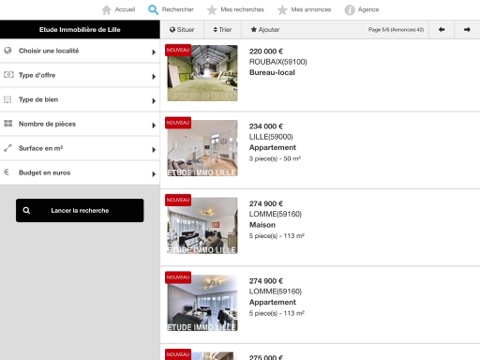Click NOUVEAU badge on Roubaix listing
480x360 pixels.
point(178,50)
